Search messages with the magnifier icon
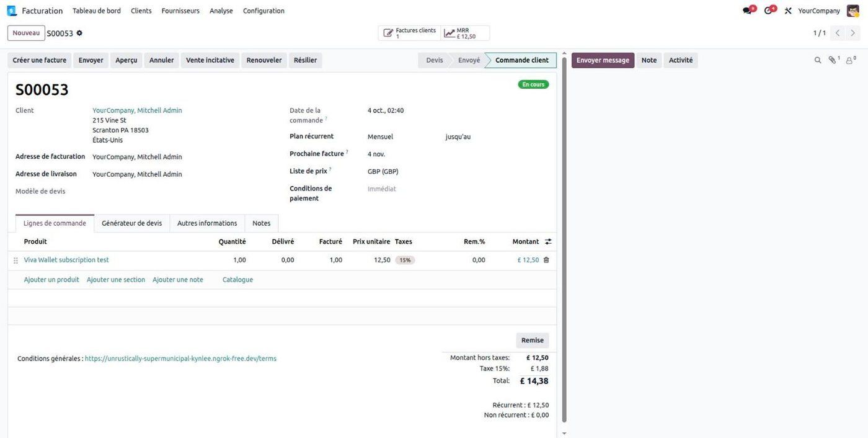 coord(818,60)
